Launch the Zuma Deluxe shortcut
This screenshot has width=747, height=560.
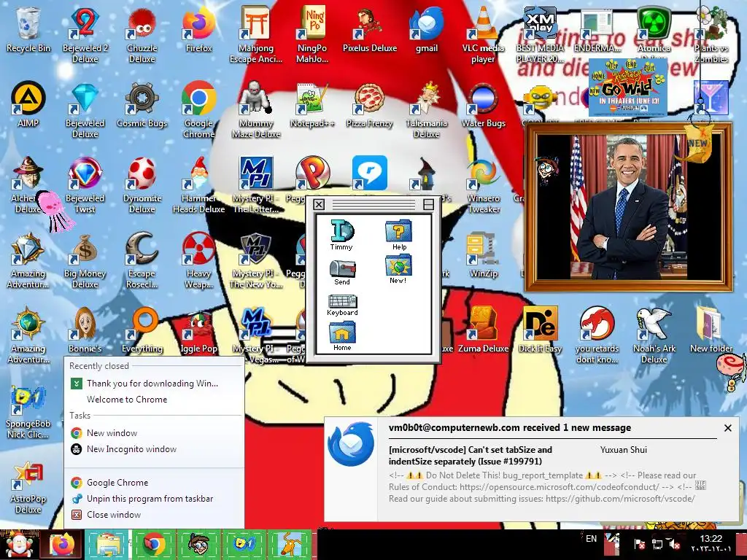483,330
